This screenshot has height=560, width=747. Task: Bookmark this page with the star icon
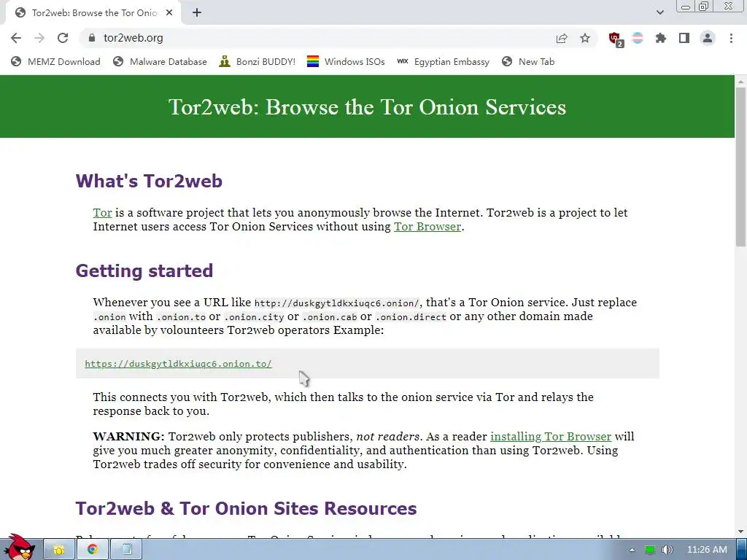585,38
